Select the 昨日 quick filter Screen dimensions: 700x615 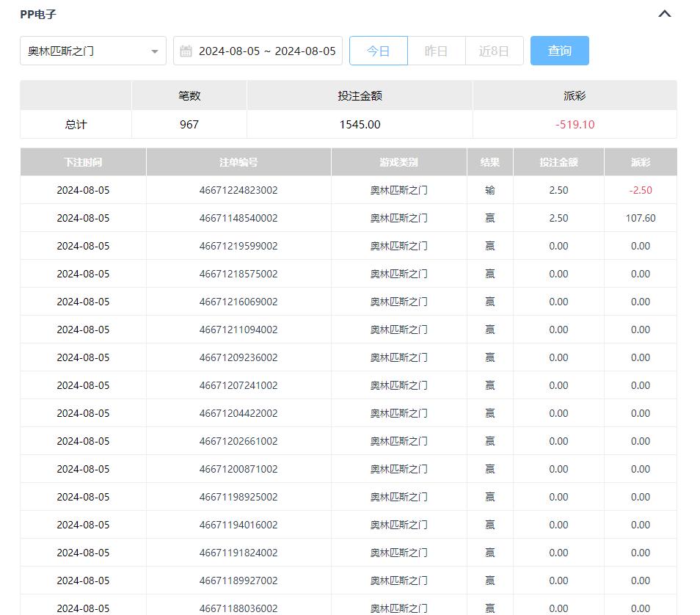coord(436,51)
